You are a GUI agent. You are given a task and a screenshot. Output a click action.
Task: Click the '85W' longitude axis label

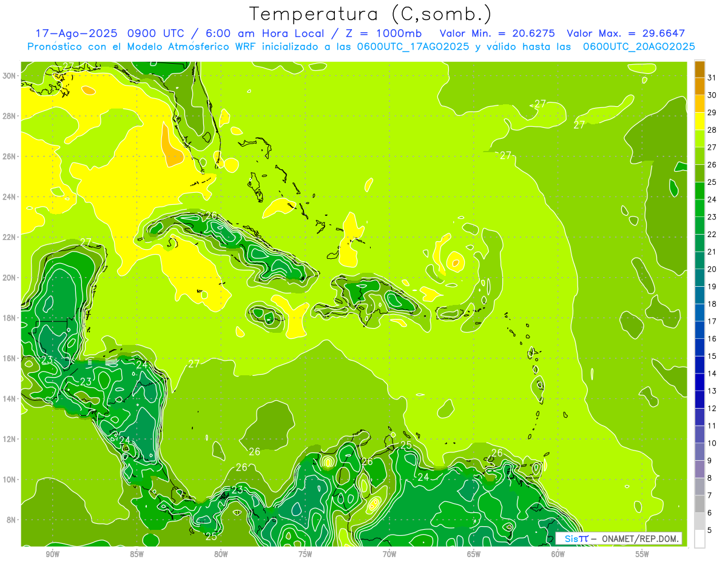tap(136, 554)
